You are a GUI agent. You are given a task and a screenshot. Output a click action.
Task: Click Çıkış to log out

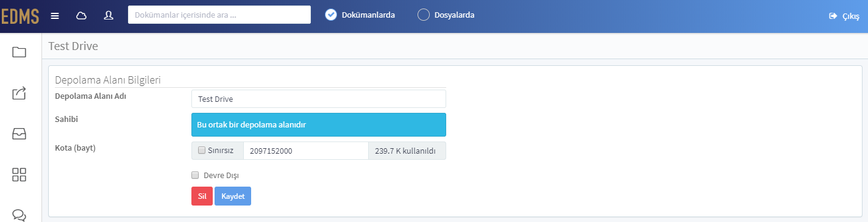coord(844,16)
